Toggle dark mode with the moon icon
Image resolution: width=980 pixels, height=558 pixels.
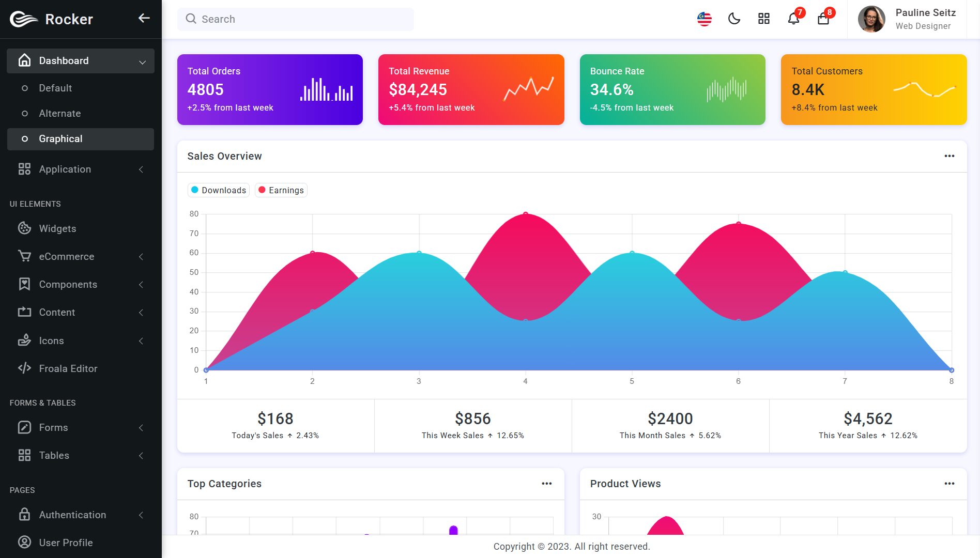[734, 19]
